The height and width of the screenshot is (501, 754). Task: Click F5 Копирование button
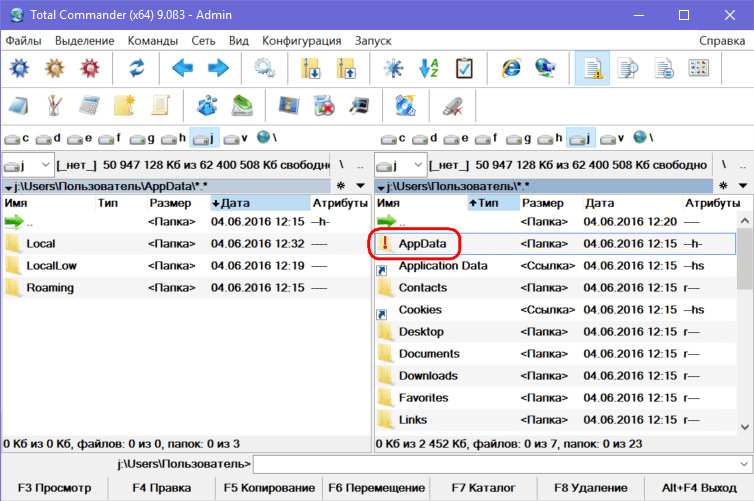point(269,488)
